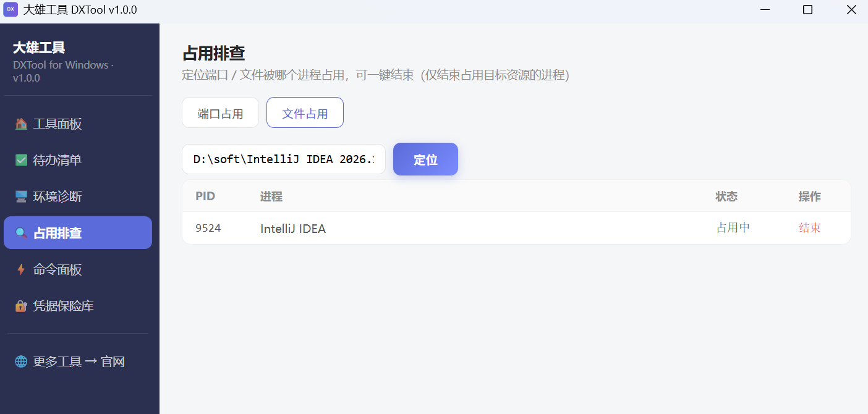Switch to the 端口占用 tab
This screenshot has height=414, width=868.
coord(220,112)
